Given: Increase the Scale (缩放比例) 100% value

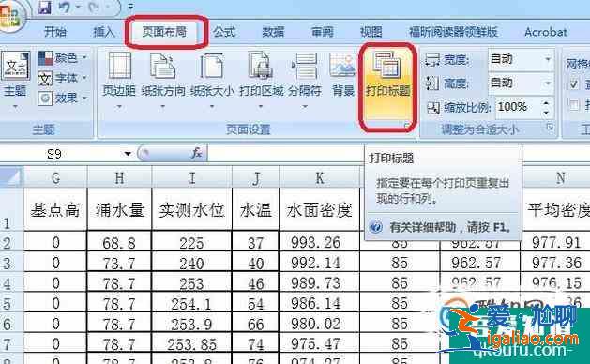Looking at the screenshot, I should 546,102.
